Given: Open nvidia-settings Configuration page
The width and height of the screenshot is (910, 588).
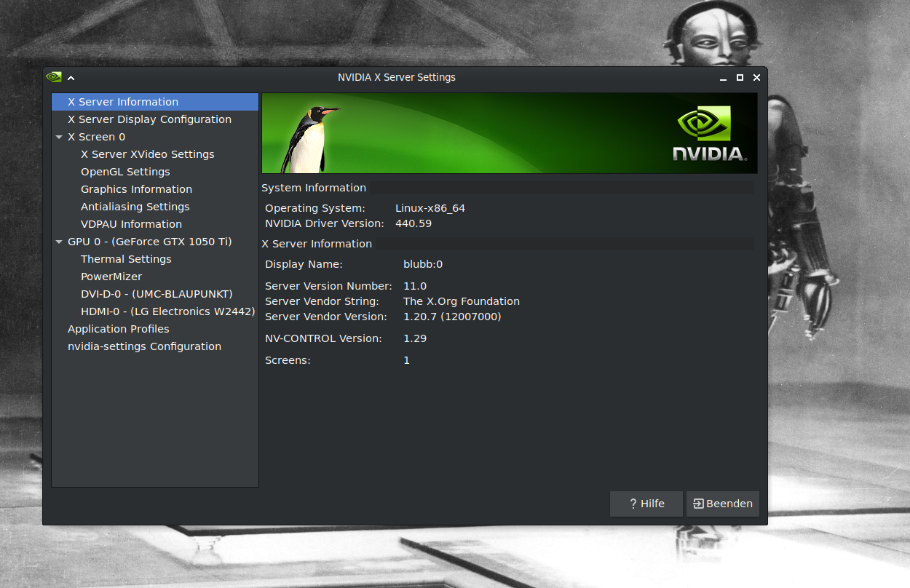Looking at the screenshot, I should (144, 346).
